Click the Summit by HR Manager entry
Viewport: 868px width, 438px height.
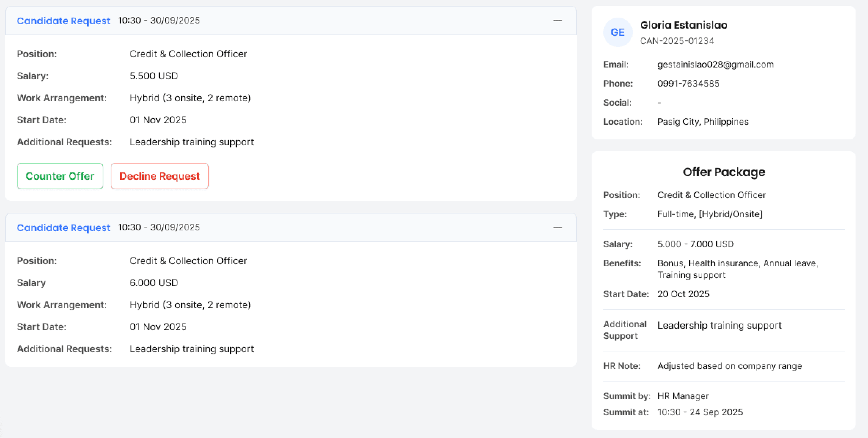[x=683, y=396]
